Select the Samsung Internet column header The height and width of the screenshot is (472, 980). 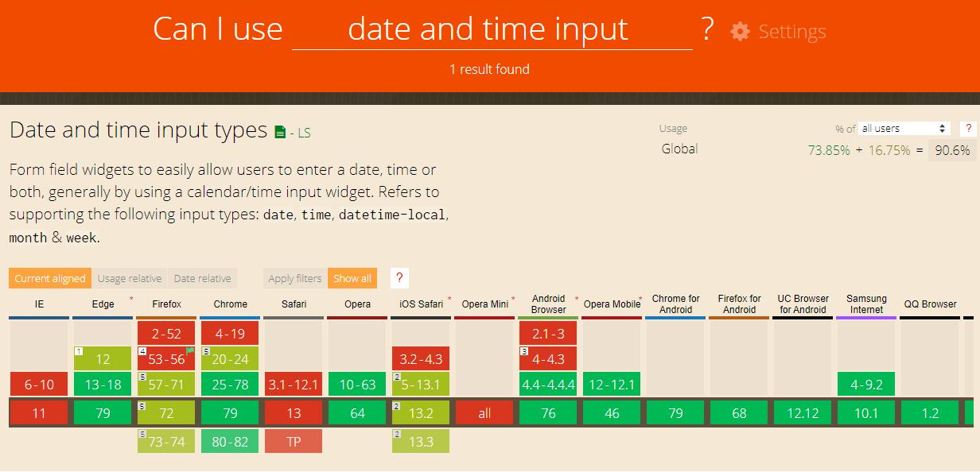tap(866, 304)
